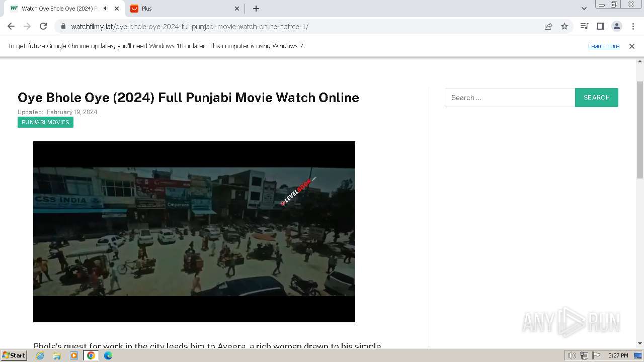The image size is (644, 362).
Task: Open Internet Explorer from taskbar
Action: (x=40, y=355)
